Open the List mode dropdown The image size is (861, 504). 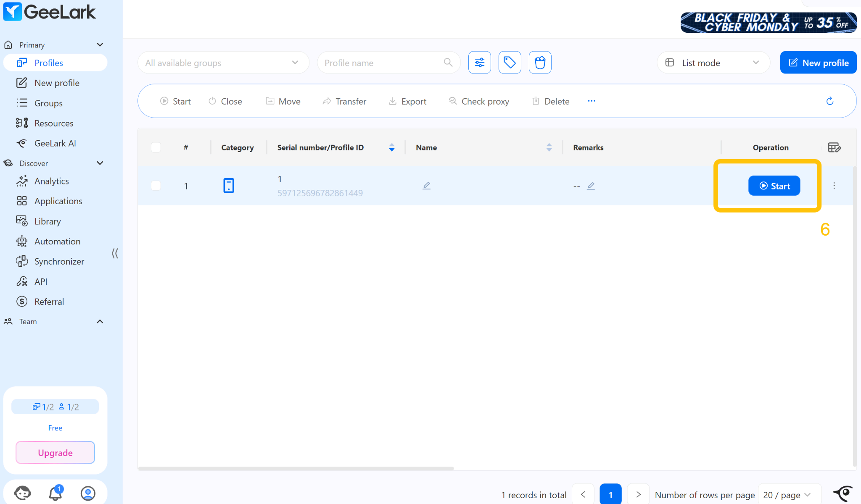coord(713,63)
